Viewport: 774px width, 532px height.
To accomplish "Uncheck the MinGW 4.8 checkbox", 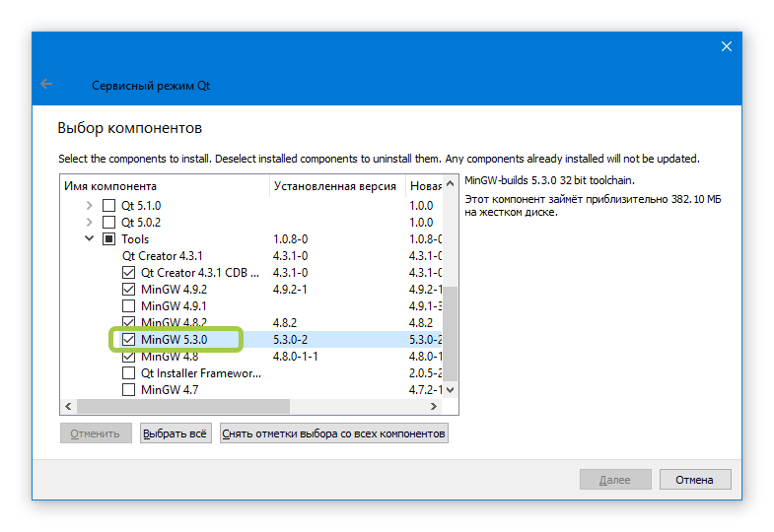I will (x=128, y=357).
